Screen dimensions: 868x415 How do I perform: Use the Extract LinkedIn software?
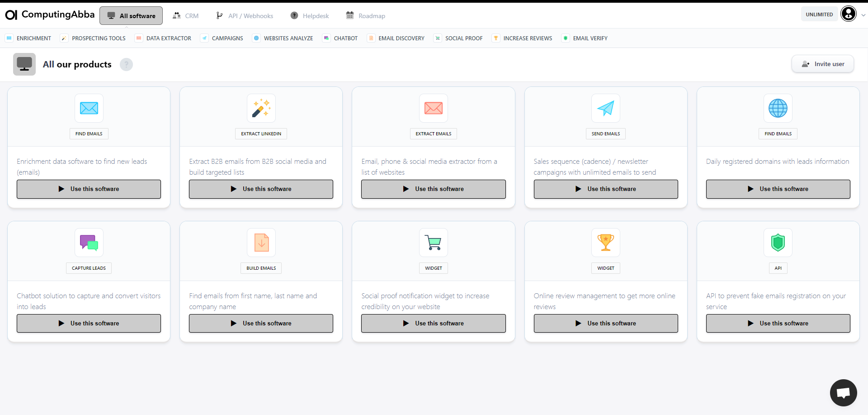[261, 189]
